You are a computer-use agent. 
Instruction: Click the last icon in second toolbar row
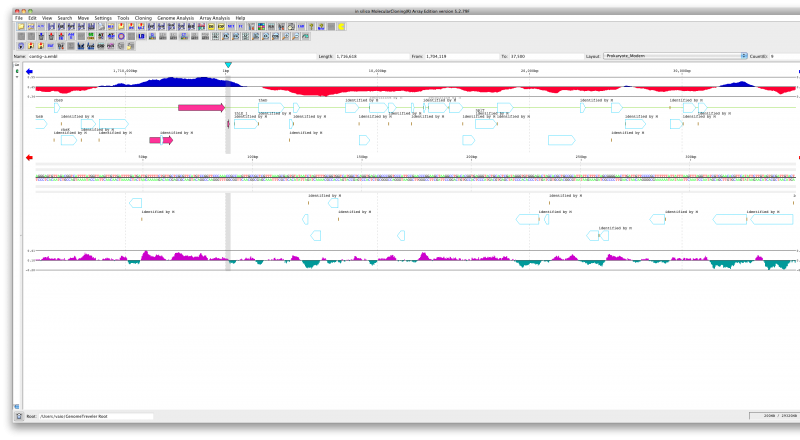point(306,36)
